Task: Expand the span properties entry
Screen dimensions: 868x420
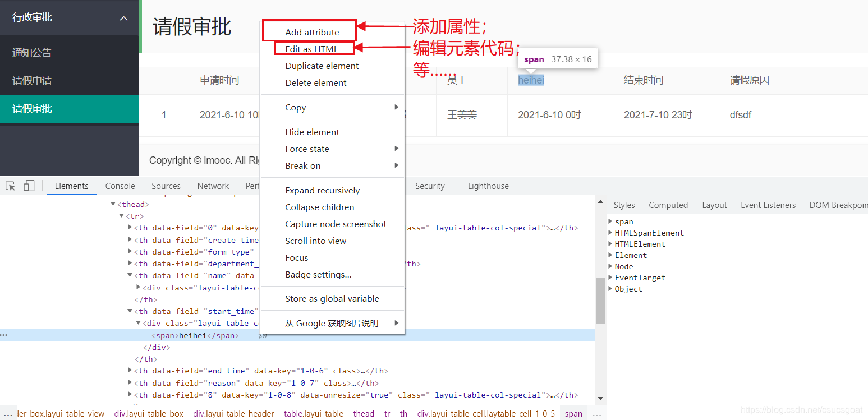Action: pos(611,221)
